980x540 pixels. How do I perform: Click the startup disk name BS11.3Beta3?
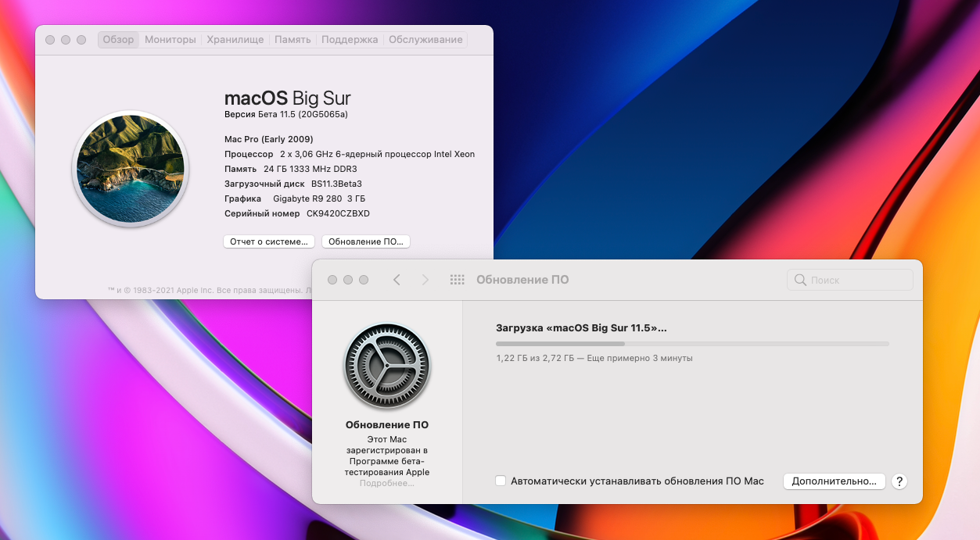coord(336,184)
